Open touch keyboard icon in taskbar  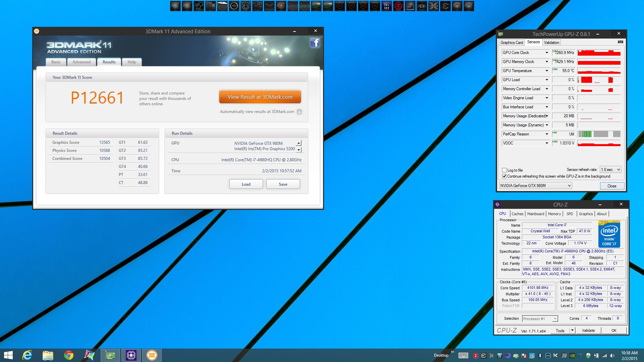pos(464,356)
